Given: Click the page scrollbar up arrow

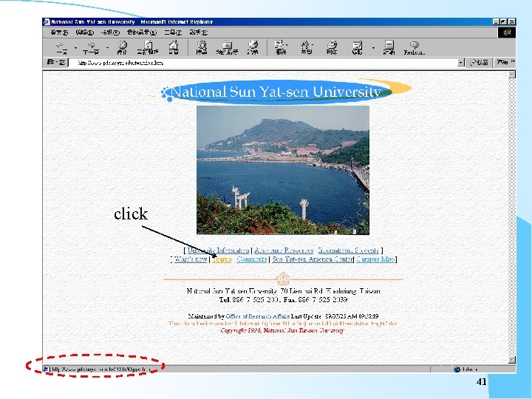Looking at the screenshot, I should 512,75.
